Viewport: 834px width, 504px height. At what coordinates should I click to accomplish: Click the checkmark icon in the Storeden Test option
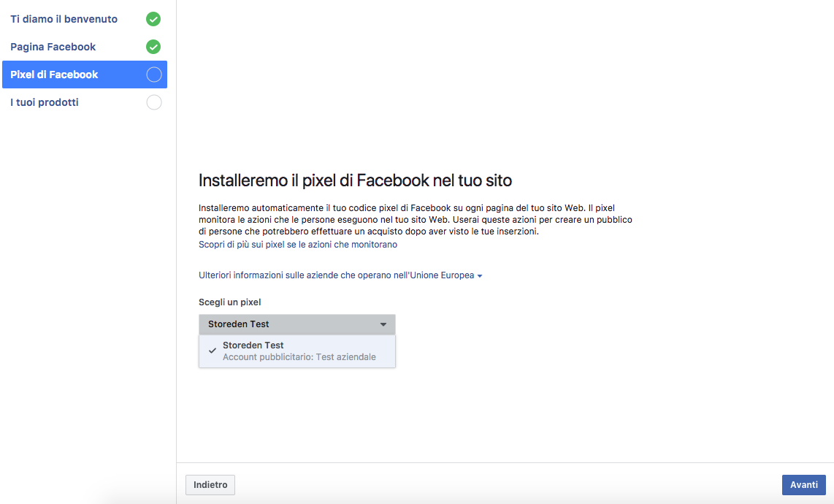(x=213, y=351)
